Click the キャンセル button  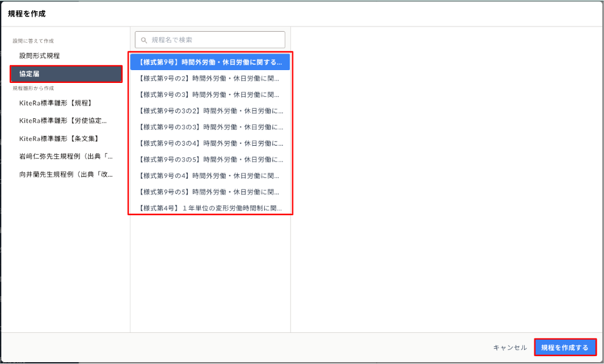click(x=509, y=348)
